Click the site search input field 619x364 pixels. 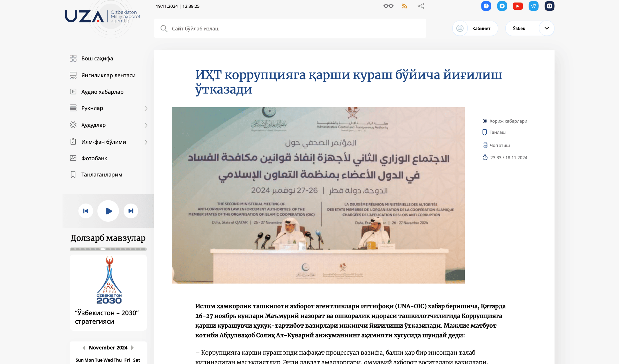coord(290,29)
